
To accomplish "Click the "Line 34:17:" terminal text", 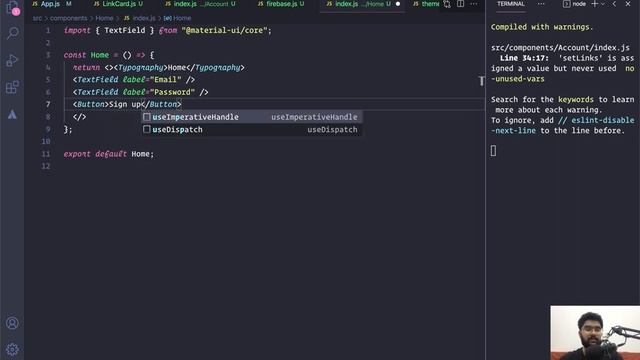I will pos(524,58).
